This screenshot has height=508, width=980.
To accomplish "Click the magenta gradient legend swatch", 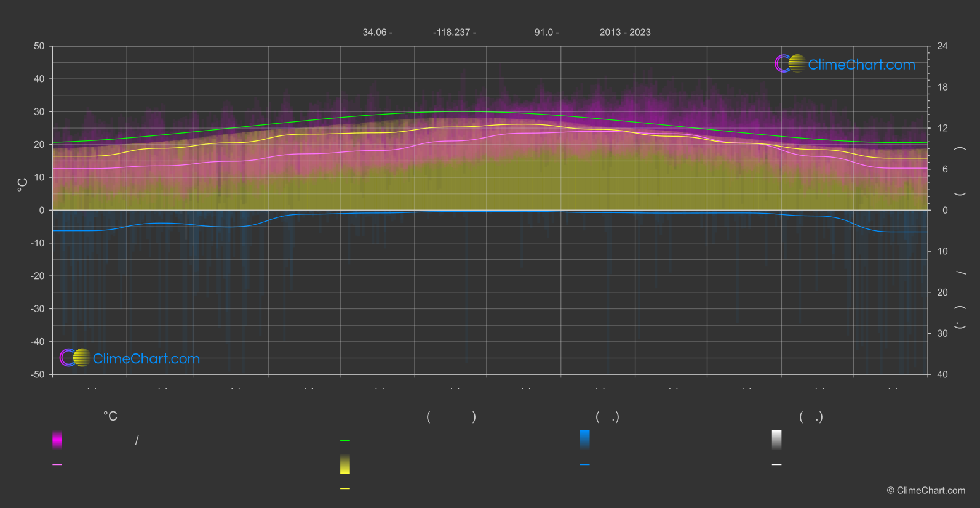I will pos(57,440).
